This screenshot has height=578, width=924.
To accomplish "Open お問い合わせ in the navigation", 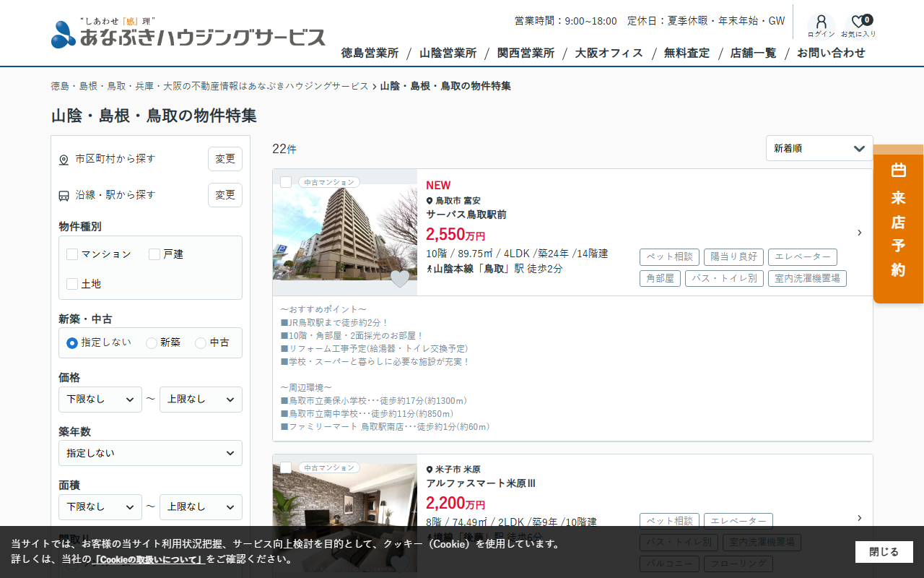I will click(831, 53).
